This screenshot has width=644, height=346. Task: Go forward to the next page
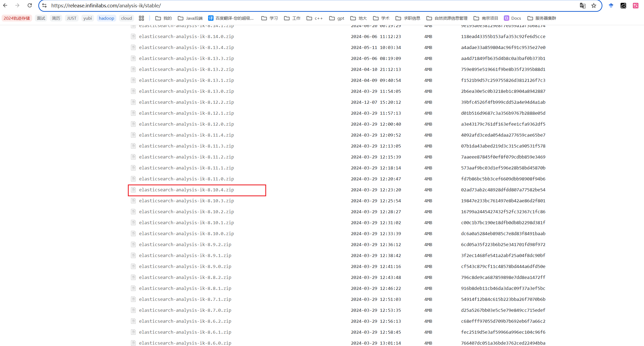17,5
